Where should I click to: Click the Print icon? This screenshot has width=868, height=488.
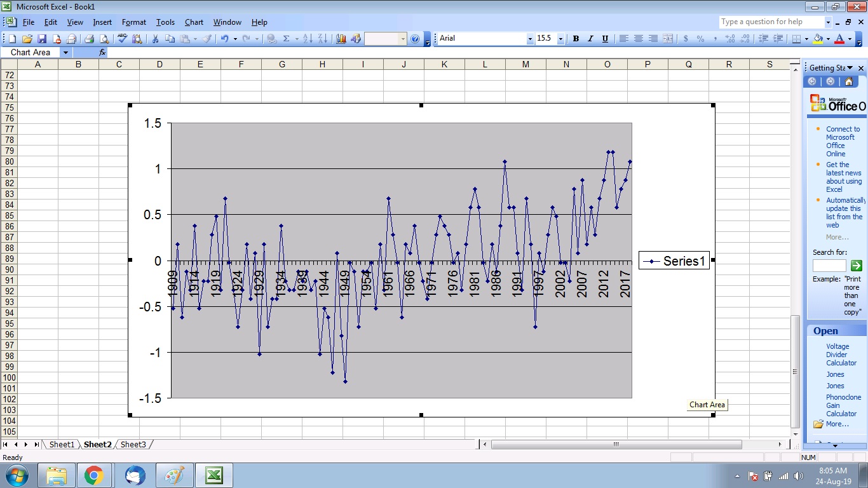click(90, 39)
